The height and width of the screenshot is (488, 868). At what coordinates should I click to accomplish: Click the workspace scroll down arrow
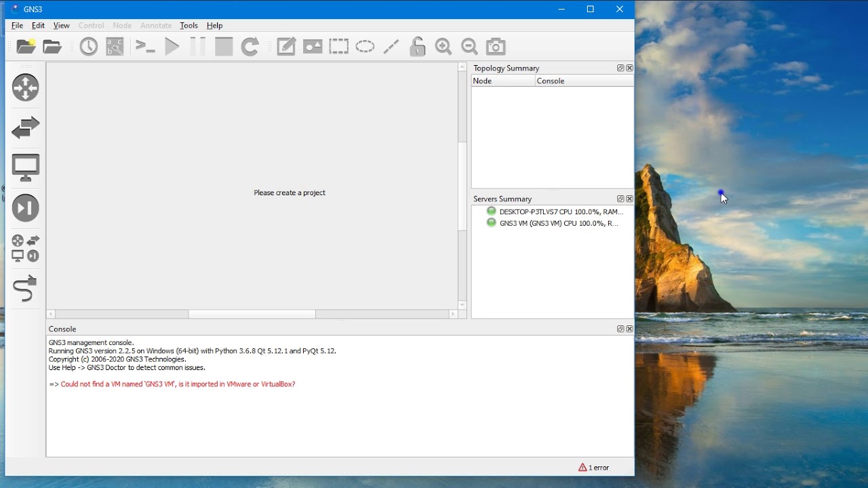click(462, 305)
